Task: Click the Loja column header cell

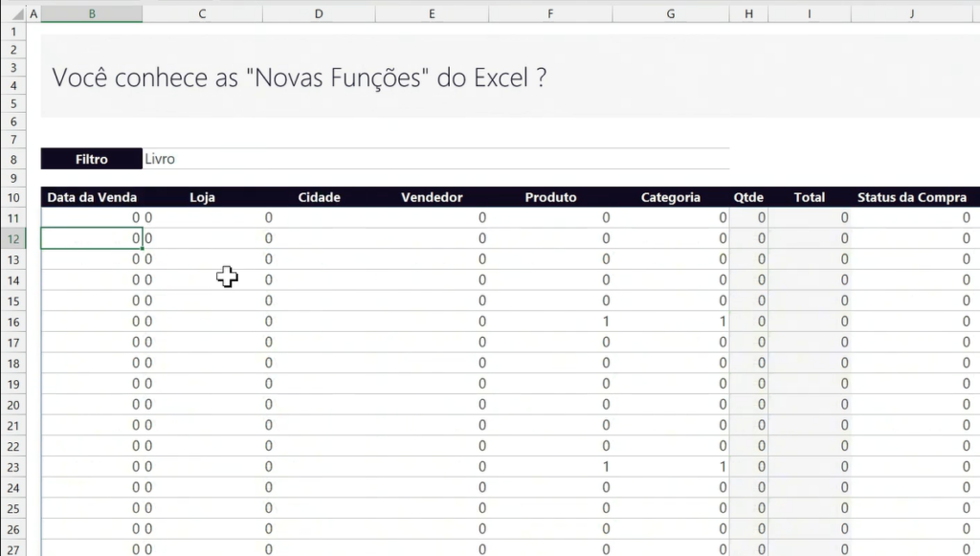Action: click(202, 197)
